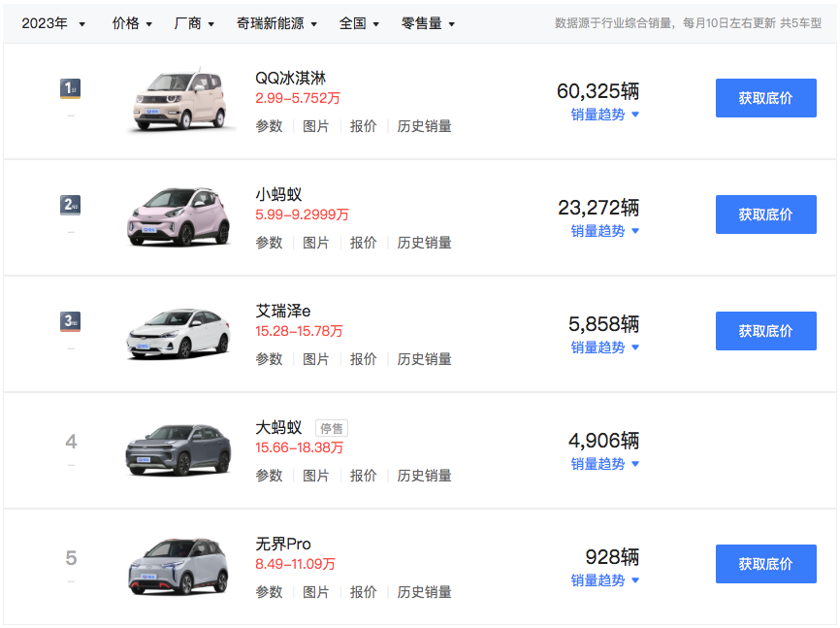Click 获取底价 button for 小蚂蚁
Viewport: 840px width, 628px height.
click(765, 215)
